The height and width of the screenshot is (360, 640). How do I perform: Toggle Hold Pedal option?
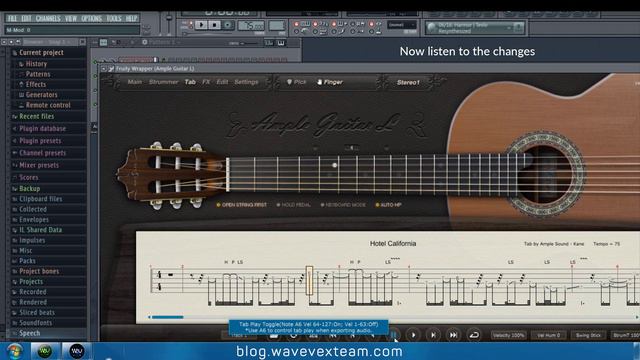[293, 205]
